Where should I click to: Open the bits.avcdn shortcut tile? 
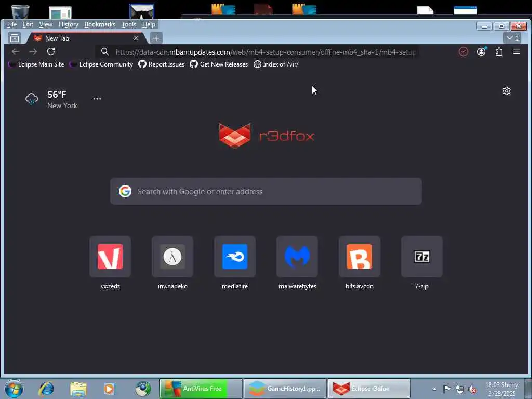coord(360,257)
